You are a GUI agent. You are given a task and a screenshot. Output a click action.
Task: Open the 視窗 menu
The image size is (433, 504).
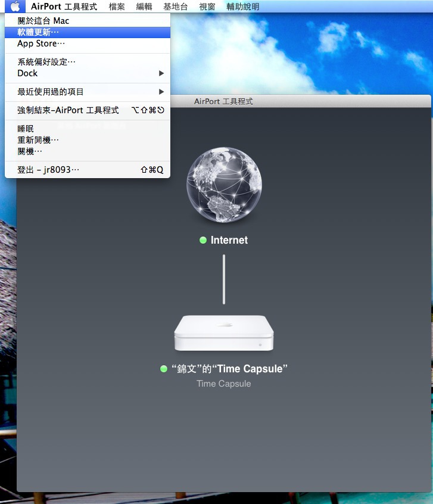[207, 7]
